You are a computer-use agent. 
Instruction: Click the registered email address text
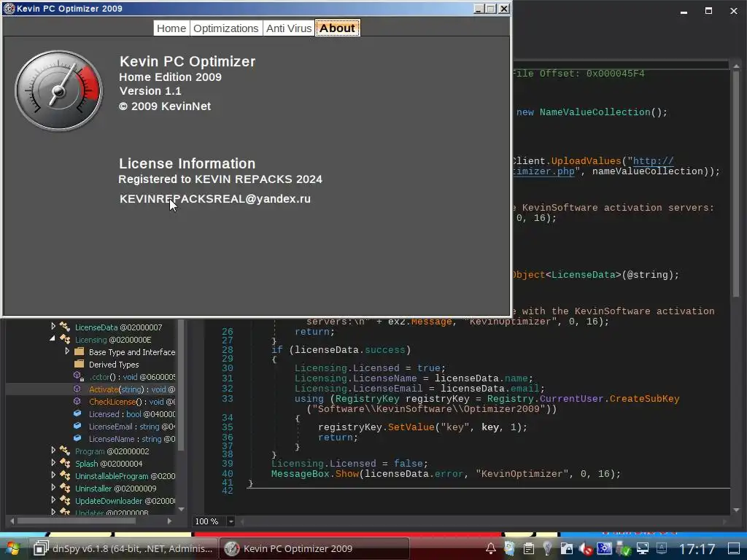pyautogui.click(x=215, y=199)
